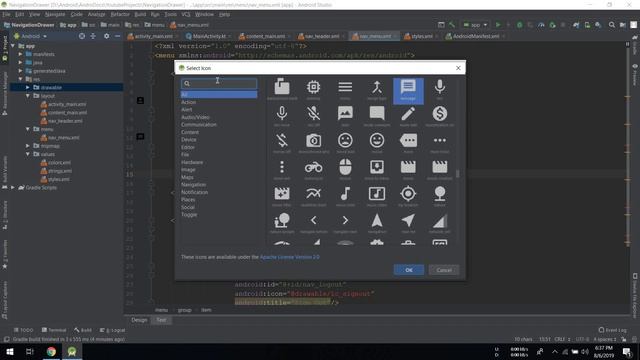
Task: Confirm icon selection with OK
Action: pos(409,270)
